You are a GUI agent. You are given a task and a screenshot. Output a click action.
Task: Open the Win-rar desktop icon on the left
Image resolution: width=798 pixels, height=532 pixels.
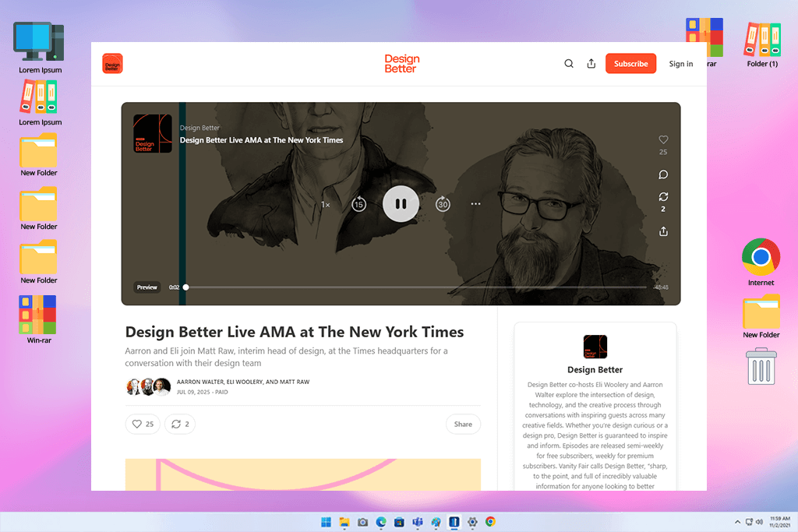tap(39, 319)
